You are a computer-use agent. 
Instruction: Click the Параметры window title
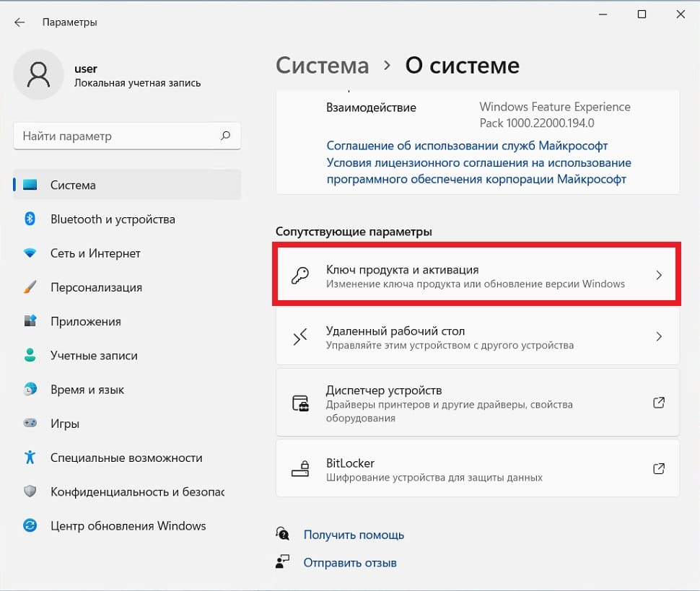70,22
